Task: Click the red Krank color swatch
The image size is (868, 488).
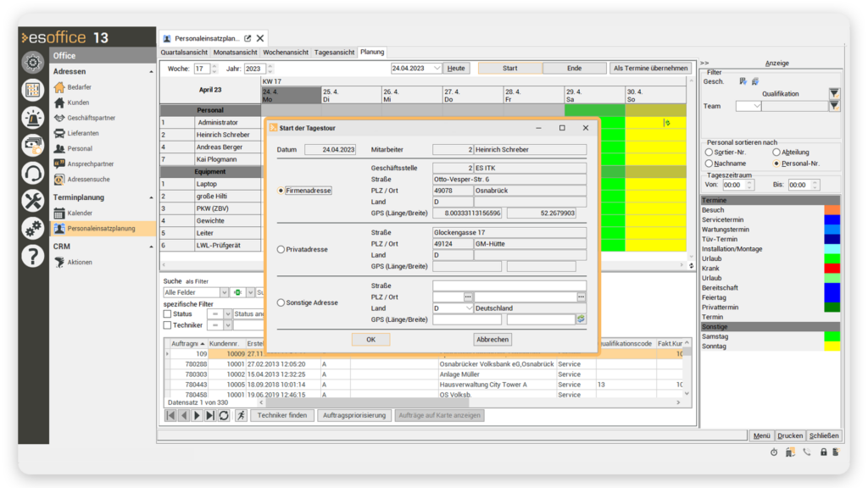Action: coord(832,269)
